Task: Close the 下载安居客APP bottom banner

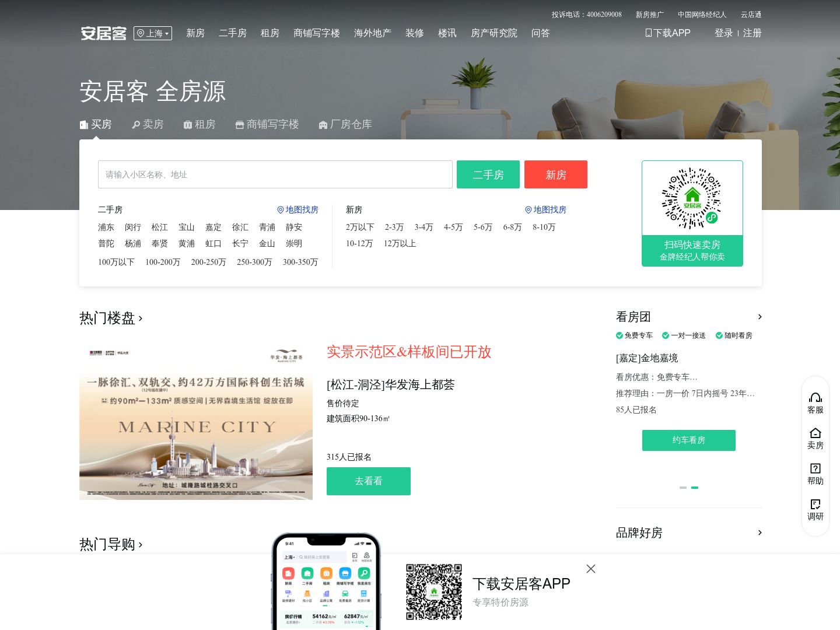Action: [x=591, y=569]
